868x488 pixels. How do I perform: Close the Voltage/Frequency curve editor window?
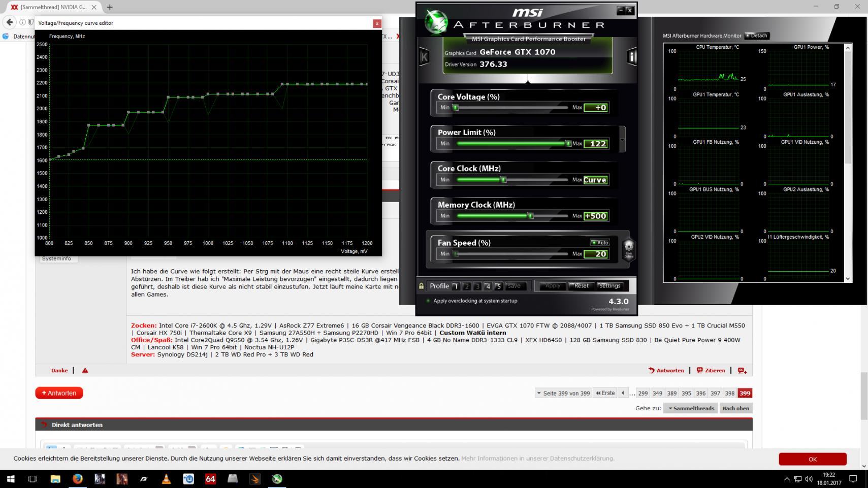(x=377, y=23)
